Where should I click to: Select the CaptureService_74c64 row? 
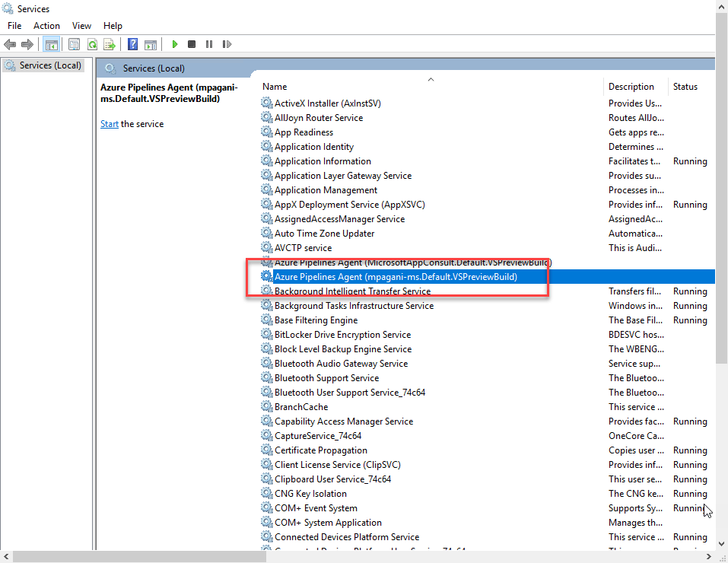point(317,436)
